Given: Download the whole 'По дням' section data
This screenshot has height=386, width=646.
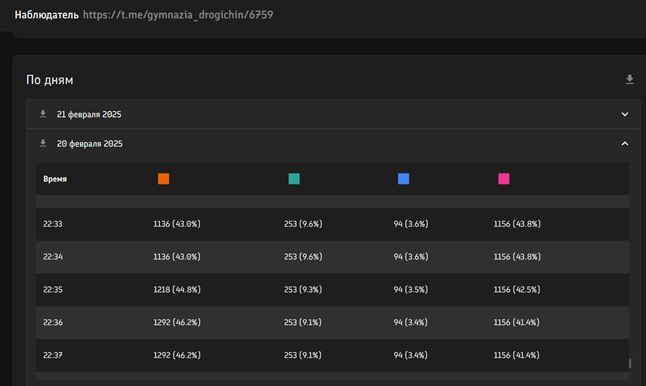Looking at the screenshot, I should 629,80.
